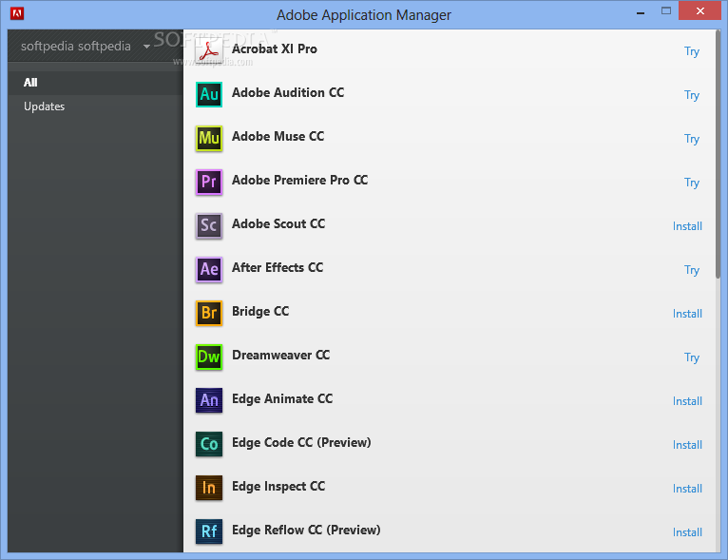728x560 pixels.
Task: Try Adobe Audition CC
Action: pos(692,95)
